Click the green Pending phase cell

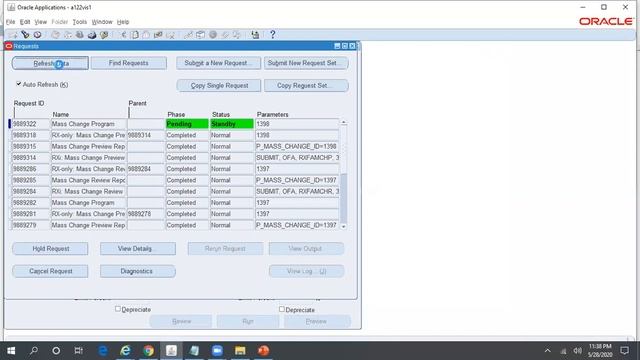187,124
